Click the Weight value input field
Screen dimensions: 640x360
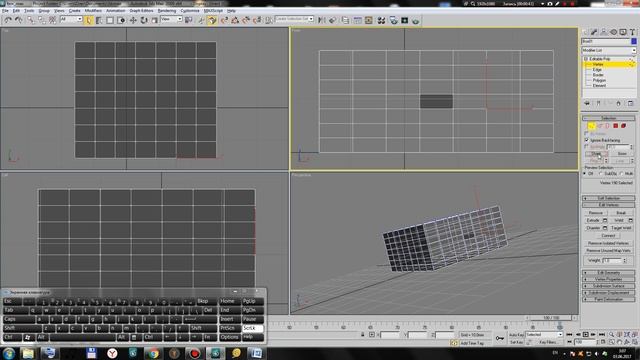click(611, 260)
